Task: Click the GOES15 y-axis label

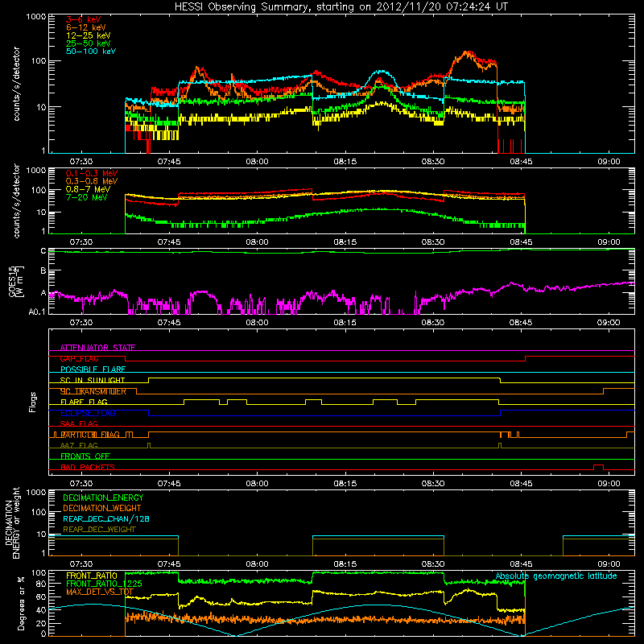Action: [x=16, y=281]
